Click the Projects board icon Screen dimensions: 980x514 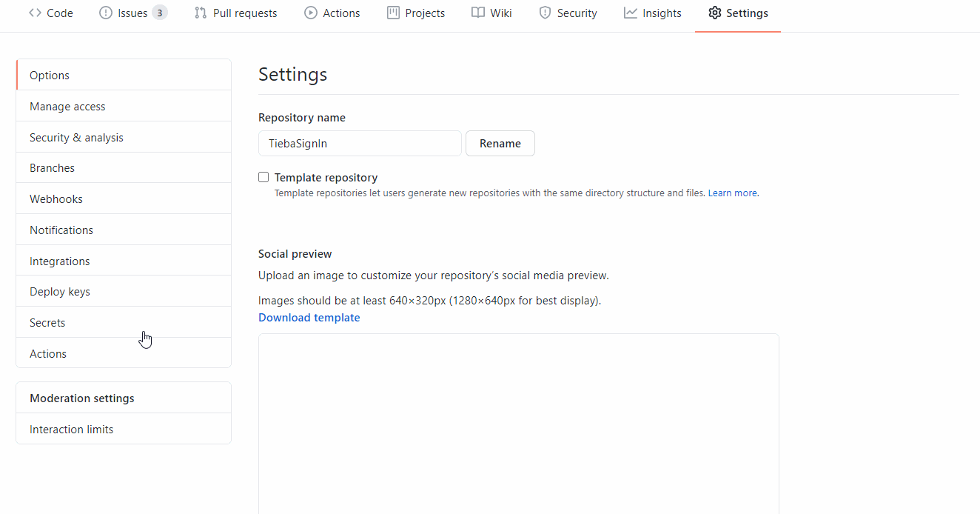click(393, 13)
